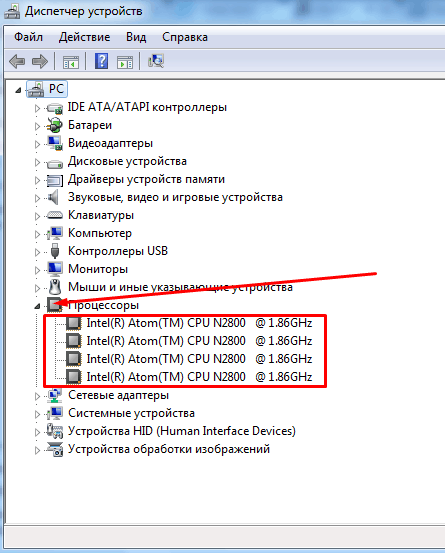Open the Справка menu
Image resolution: width=445 pixels, height=553 pixels.
(185, 37)
